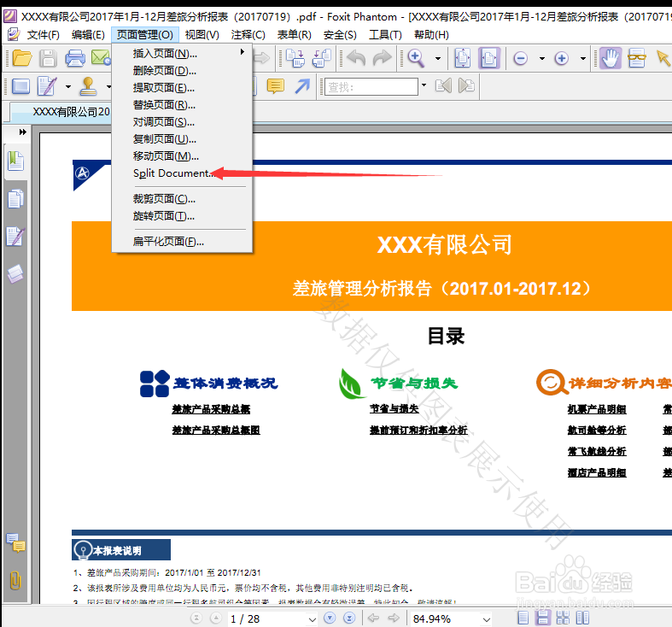This screenshot has width=672, height=627.
Task: Go to the last page button
Action: pos(350,618)
